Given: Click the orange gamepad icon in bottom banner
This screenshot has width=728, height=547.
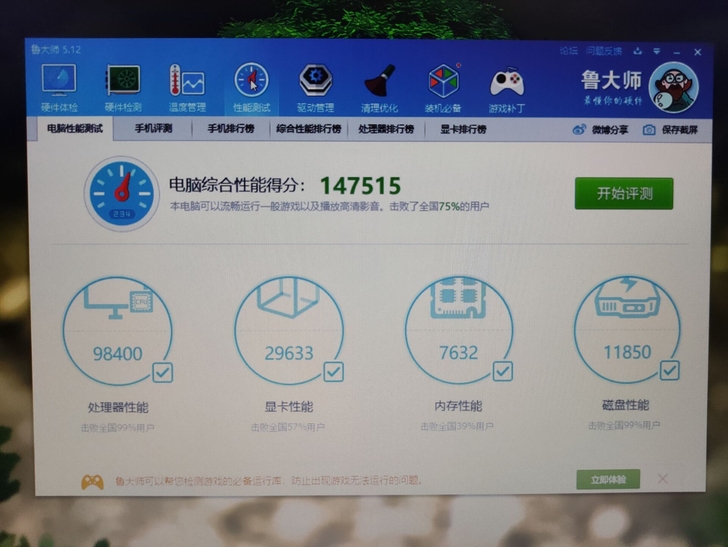Looking at the screenshot, I should [93, 482].
